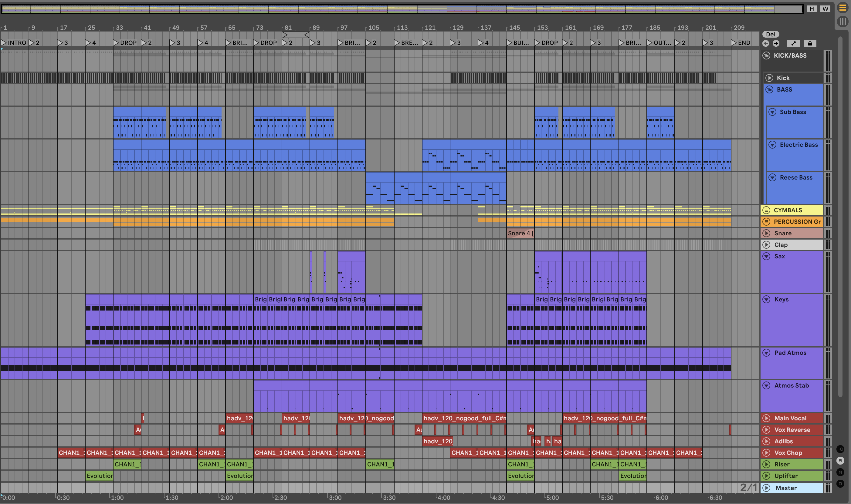Toggle the I-O section visibility
This screenshot has height=504, width=851.
pyautogui.click(x=840, y=449)
